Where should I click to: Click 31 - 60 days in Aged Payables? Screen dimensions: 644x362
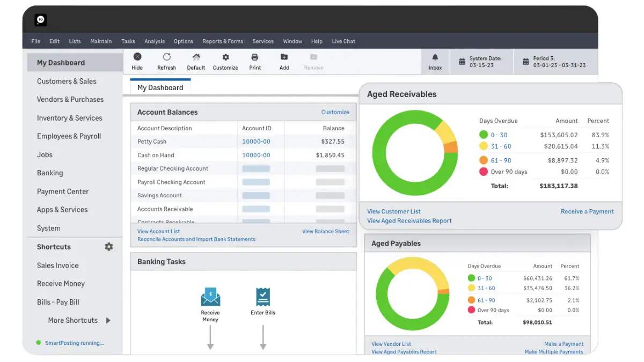pos(486,288)
